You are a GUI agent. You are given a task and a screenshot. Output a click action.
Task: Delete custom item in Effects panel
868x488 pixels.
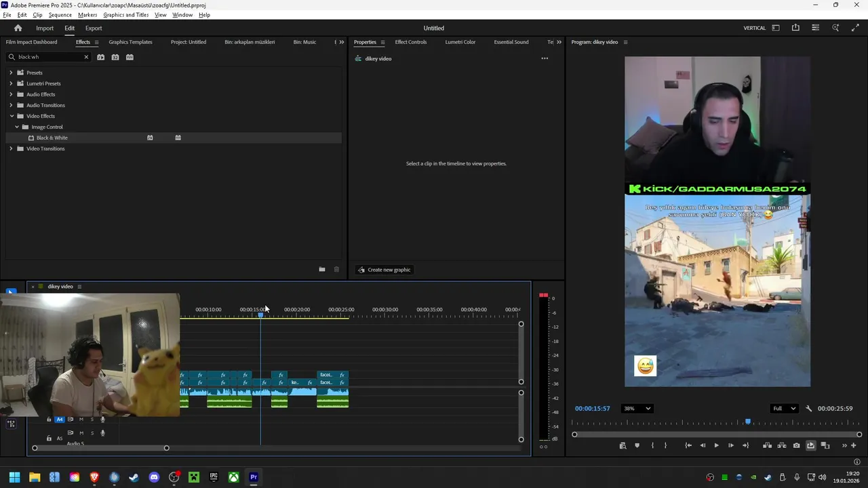(x=336, y=270)
